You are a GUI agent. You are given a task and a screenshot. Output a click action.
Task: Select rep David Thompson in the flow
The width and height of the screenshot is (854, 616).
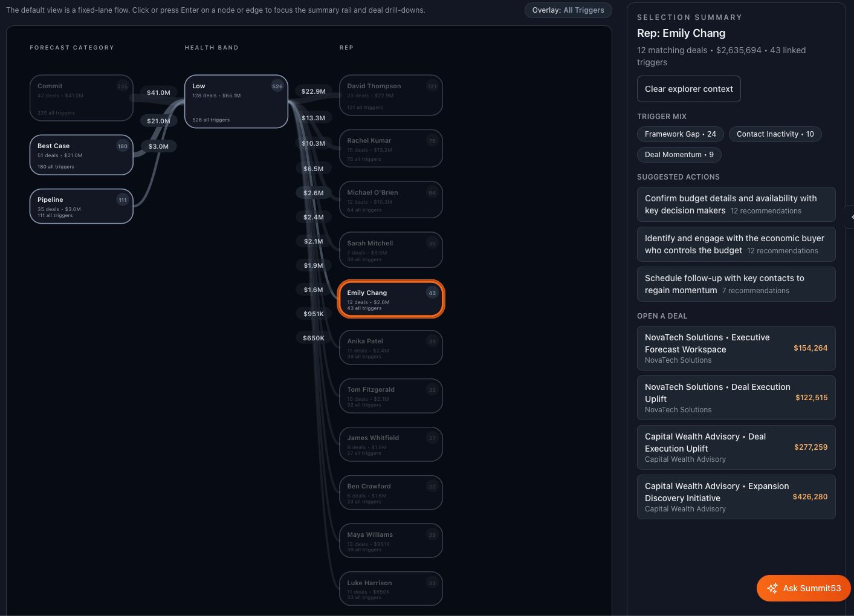tap(391, 95)
